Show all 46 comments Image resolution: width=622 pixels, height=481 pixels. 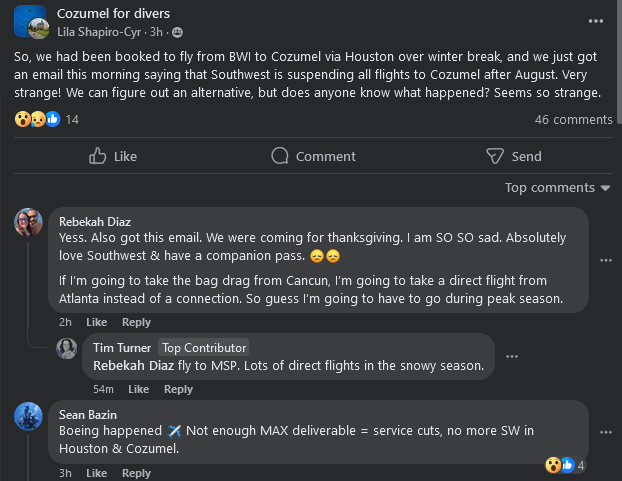click(x=573, y=120)
